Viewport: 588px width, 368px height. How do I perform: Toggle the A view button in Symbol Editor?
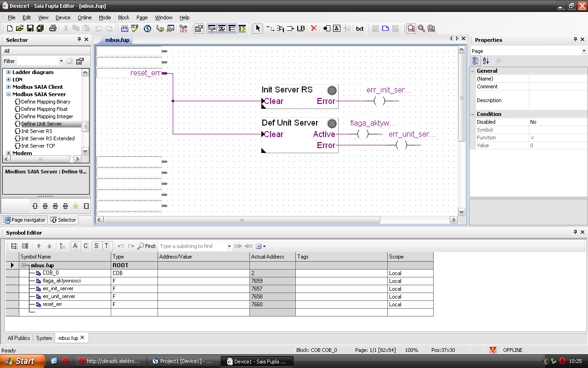tap(75, 246)
